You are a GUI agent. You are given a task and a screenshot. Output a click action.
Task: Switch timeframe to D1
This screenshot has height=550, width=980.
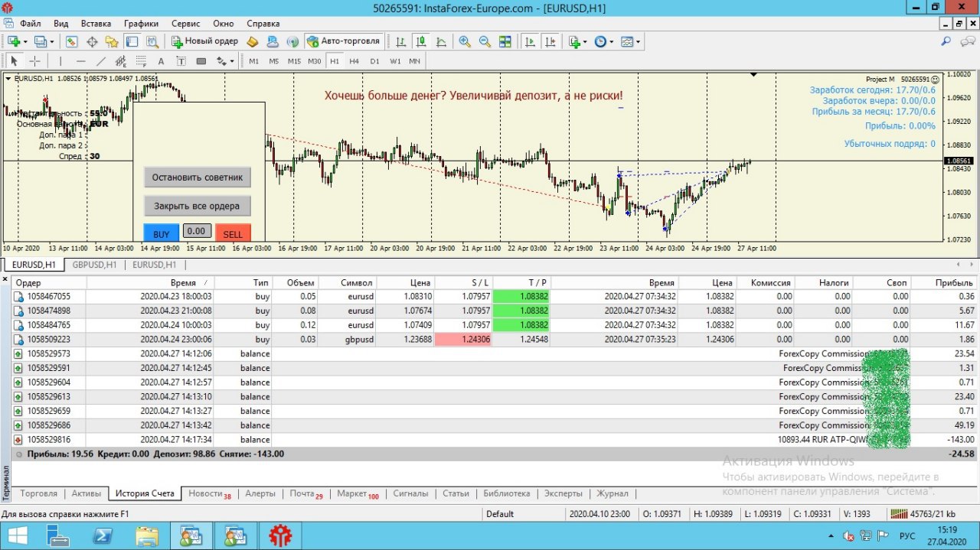[374, 61]
